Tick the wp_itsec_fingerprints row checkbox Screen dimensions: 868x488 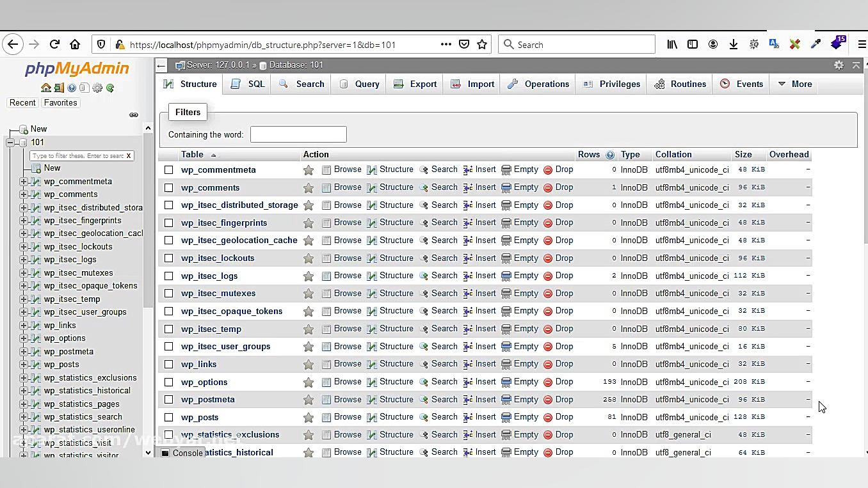coord(168,223)
